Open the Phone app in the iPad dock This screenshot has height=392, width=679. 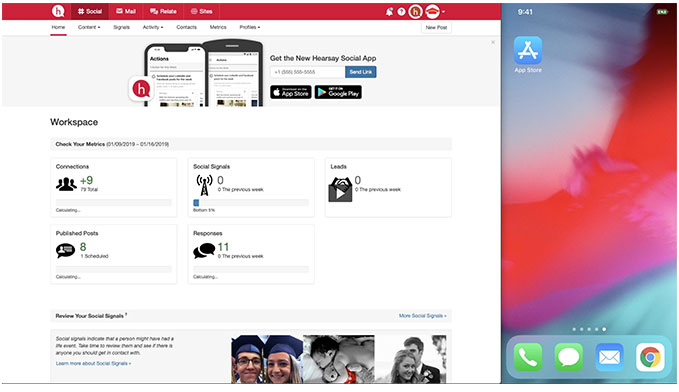coord(528,357)
